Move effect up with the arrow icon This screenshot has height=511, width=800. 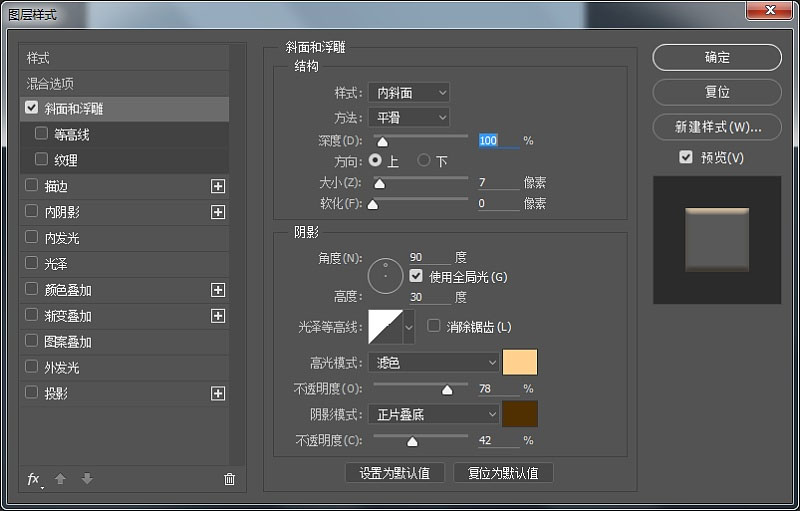pos(60,479)
